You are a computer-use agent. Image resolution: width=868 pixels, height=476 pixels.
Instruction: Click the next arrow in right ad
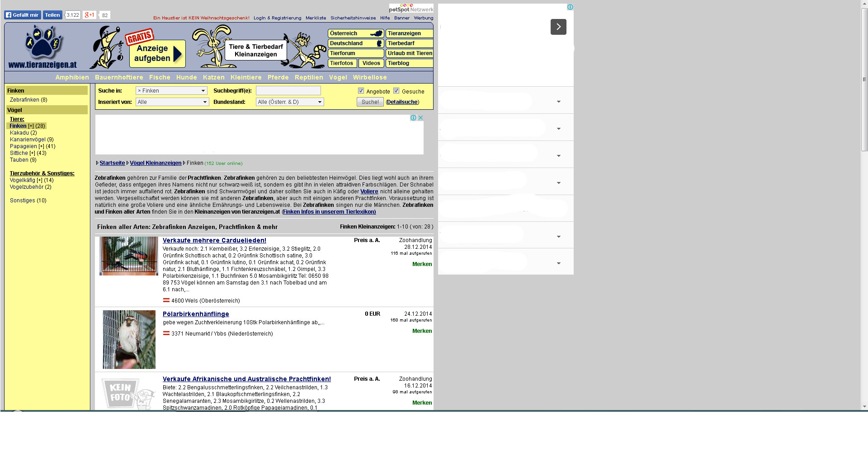pyautogui.click(x=558, y=27)
